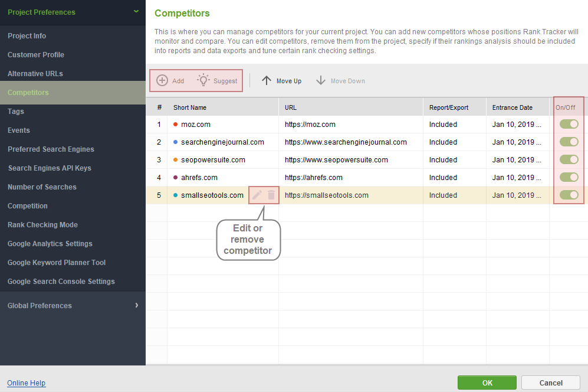Click the Suggest lightbulb icon
The height and width of the screenshot is (392, 588).
203,80
